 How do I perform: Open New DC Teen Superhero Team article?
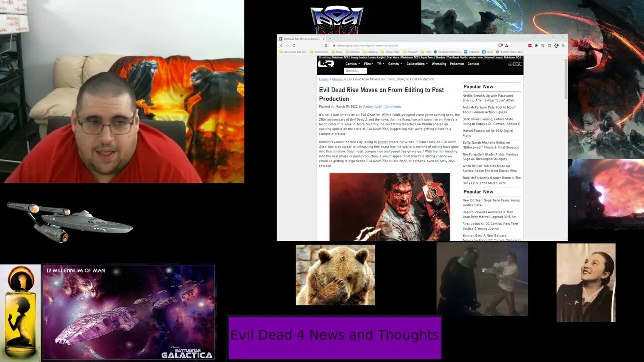click(491, 203)
